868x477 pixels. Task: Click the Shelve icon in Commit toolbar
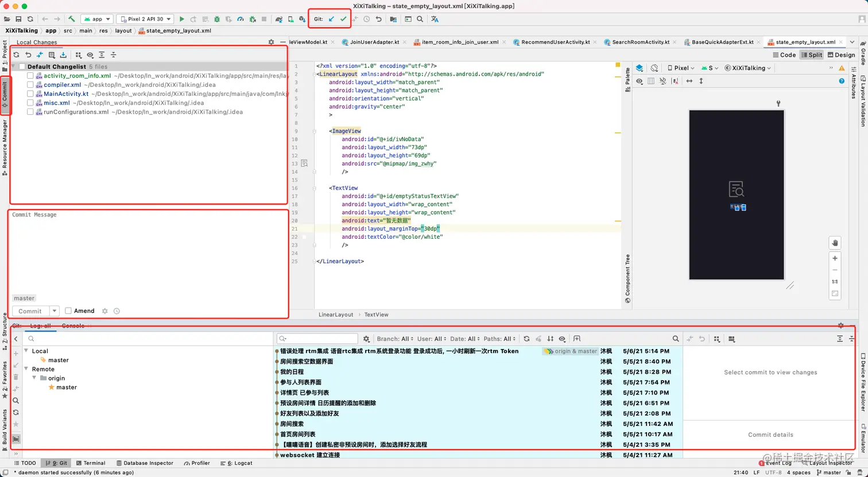(x=63, y=55)
